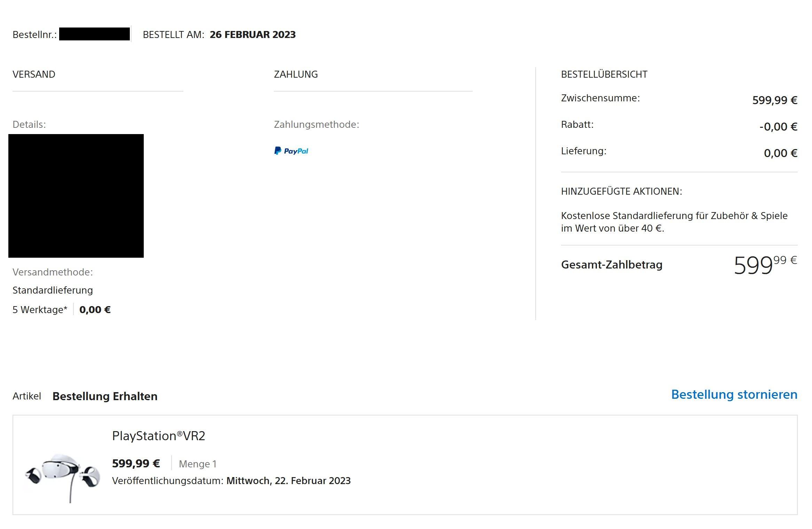Click the Gesamt-Zahlbetrag total amount
The height and width of the screenshot is (529, 812).
click(765, 265)
